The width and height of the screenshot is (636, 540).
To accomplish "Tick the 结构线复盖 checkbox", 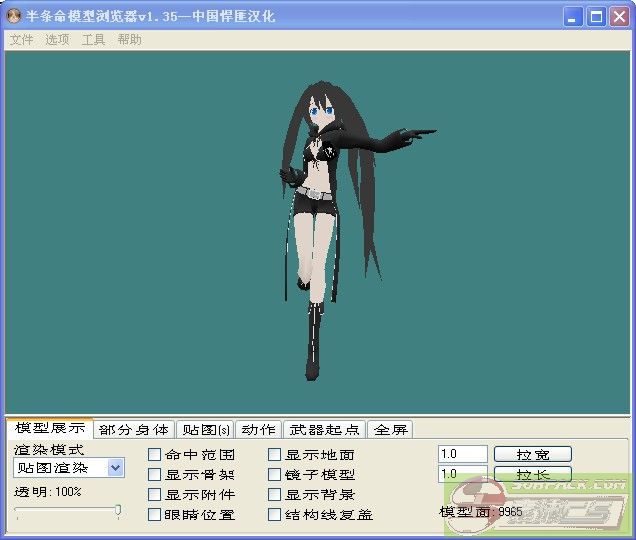I will [x=275, y=515].
